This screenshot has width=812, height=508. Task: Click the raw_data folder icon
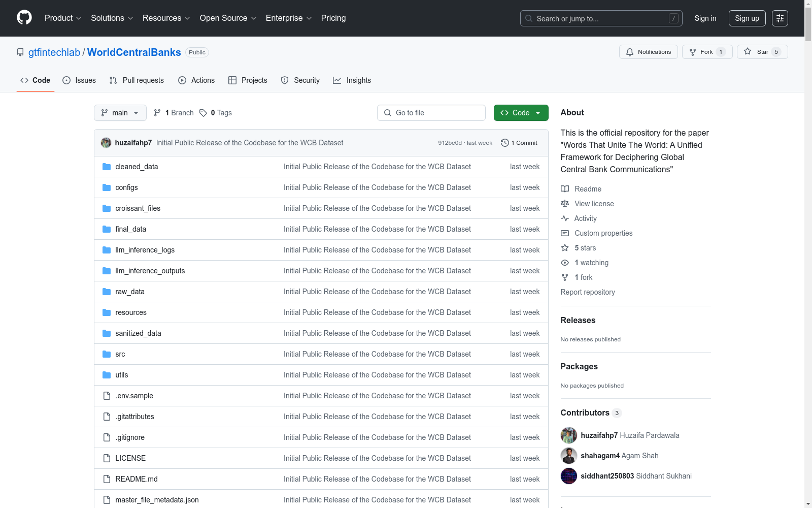point(107,292)
